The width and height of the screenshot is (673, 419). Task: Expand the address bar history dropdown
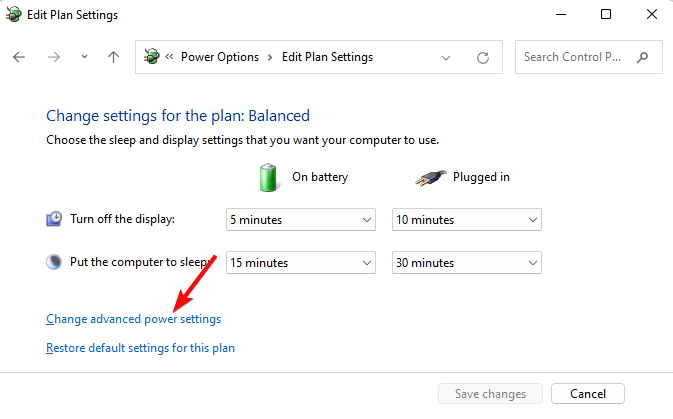(x=446, y=58)
